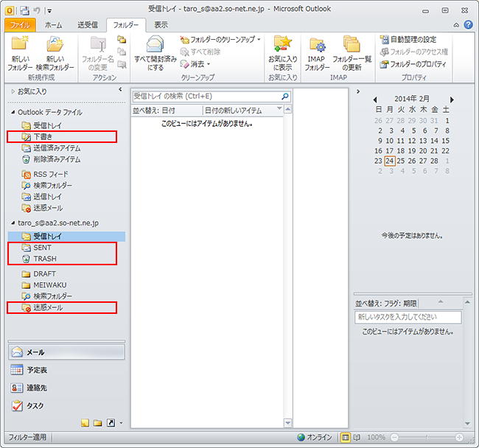The height and width of the screenshot is (448, 479).
Task: Collapse the Outlook データ ファイル tree
Action: tap(13, 112)
